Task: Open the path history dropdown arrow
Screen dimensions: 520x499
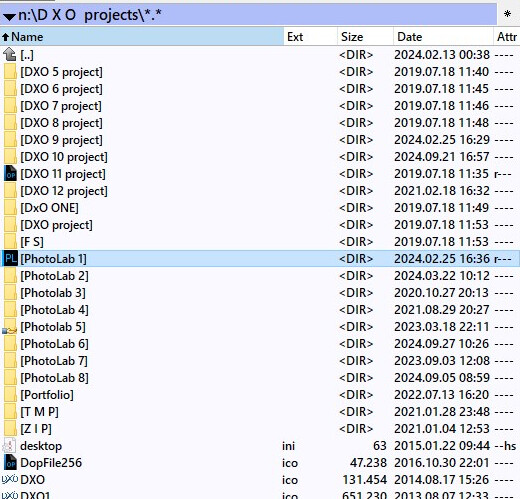Action: click(9, 16)
